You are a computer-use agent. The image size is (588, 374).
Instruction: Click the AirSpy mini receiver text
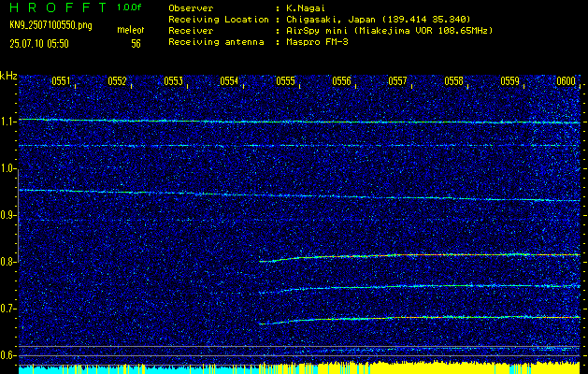389,30
